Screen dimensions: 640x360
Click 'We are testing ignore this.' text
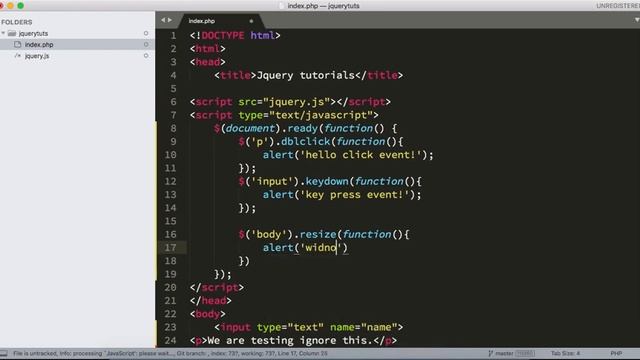click(x=290, y=340)
